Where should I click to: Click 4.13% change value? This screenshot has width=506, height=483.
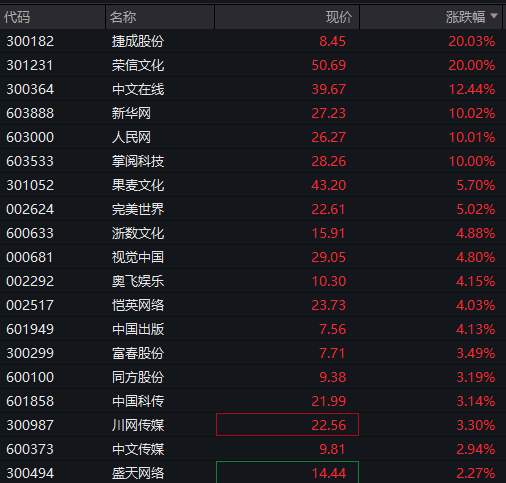pos(476,329)
